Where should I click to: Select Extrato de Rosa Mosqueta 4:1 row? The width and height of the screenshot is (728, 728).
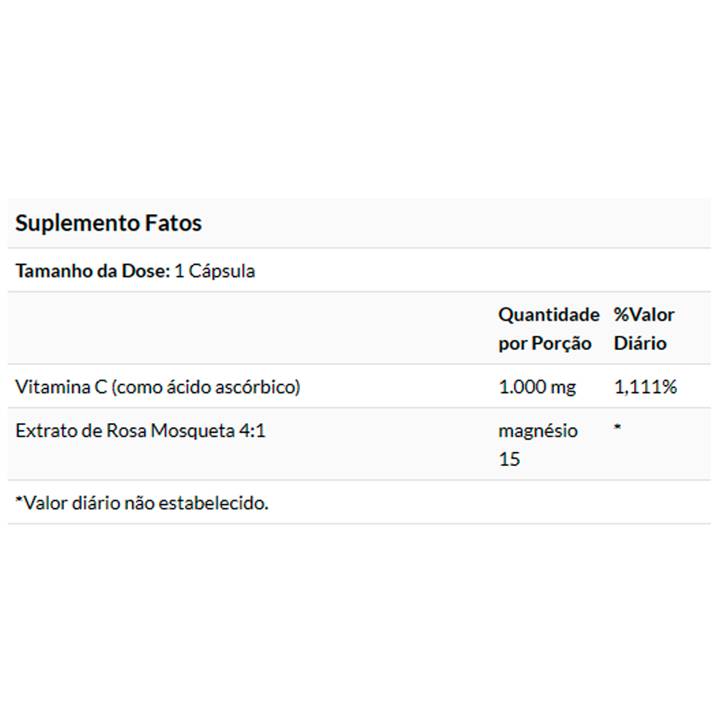[x=359, y=445]
